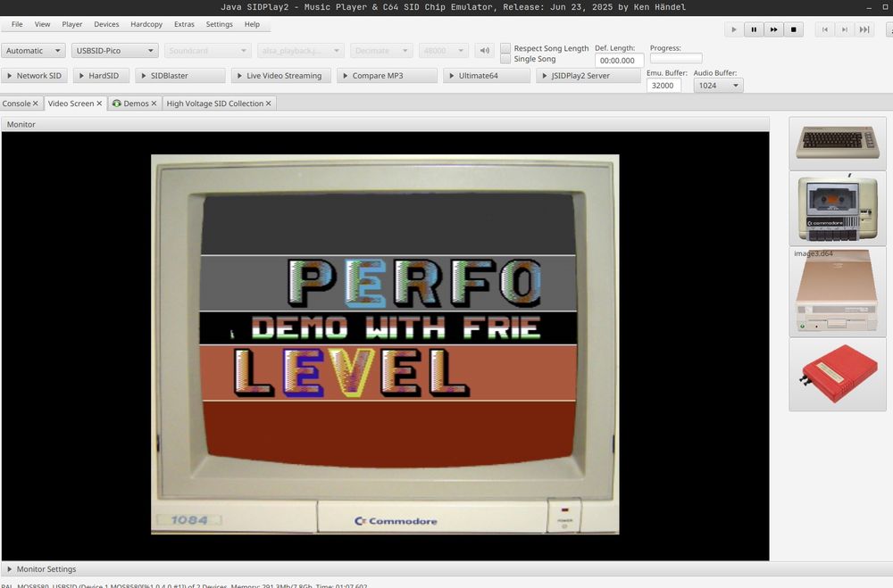Click the emulated C64 video screen
Viewport: 893px width, 588px height.
click(x=388, y=328)
